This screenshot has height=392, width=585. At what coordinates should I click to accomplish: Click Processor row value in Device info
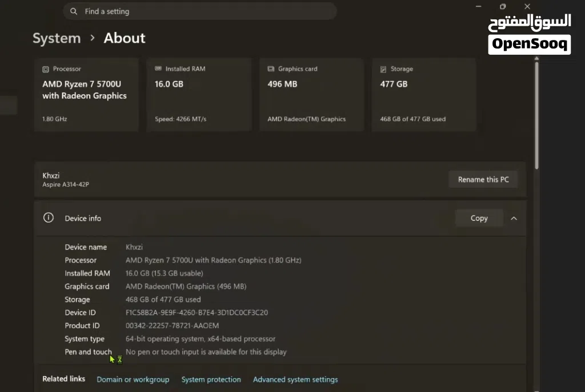[214, 260]
